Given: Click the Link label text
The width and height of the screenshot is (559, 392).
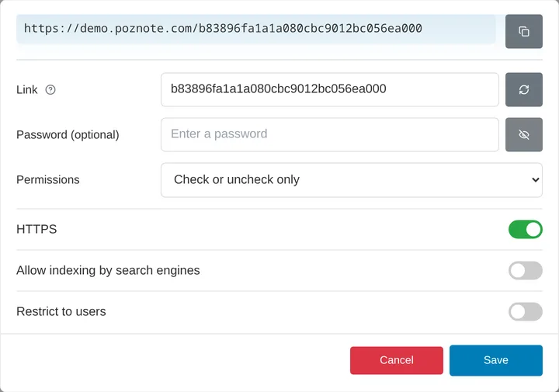Looking at the screenshot, I should [27, 90].
